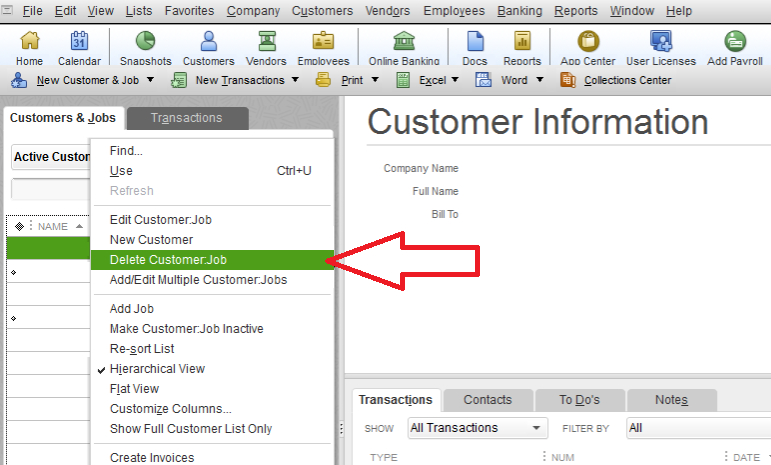Open the Banking menu
This screenshot has width=771, height=465.
520,11
